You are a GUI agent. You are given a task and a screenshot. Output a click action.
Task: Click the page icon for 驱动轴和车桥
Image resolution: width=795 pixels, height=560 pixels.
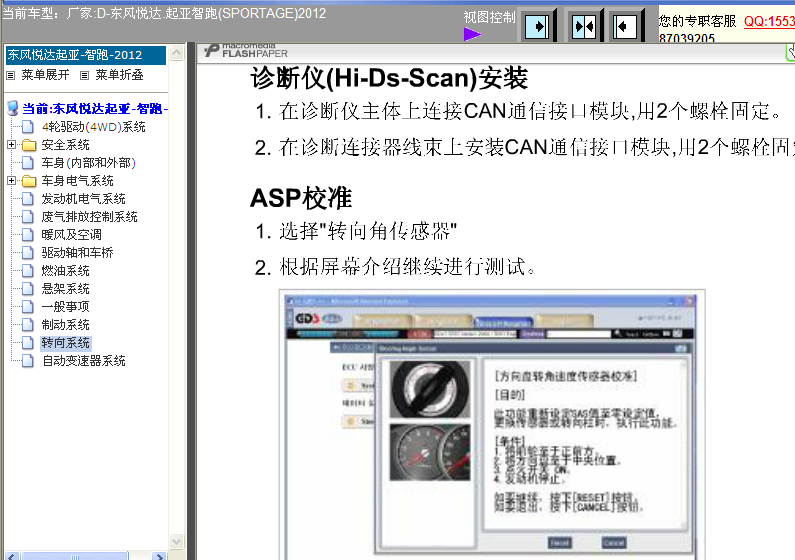tap(28, 253)
